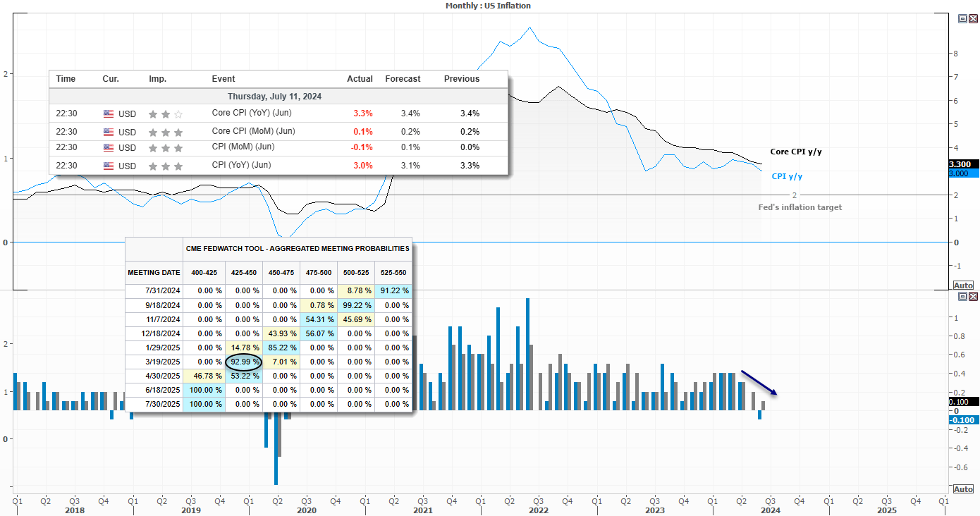Screen dimensions: 980x516
Task: Click the "Fed's inflation target" label
Action: [x=800, y=207]
